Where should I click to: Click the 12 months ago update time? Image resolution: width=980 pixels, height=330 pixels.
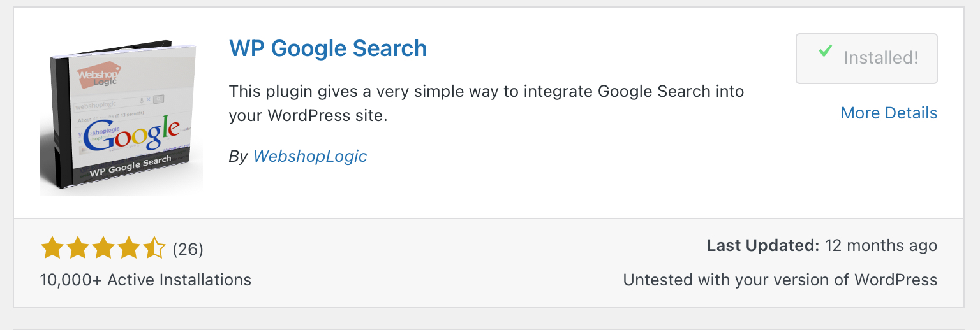(x=881, y=246)
